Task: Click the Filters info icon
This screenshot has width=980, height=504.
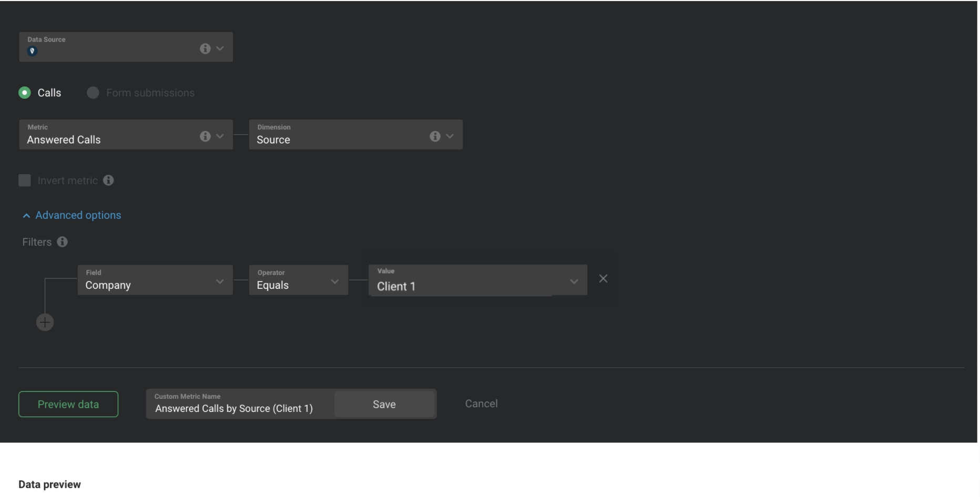Action: (62, 242)
